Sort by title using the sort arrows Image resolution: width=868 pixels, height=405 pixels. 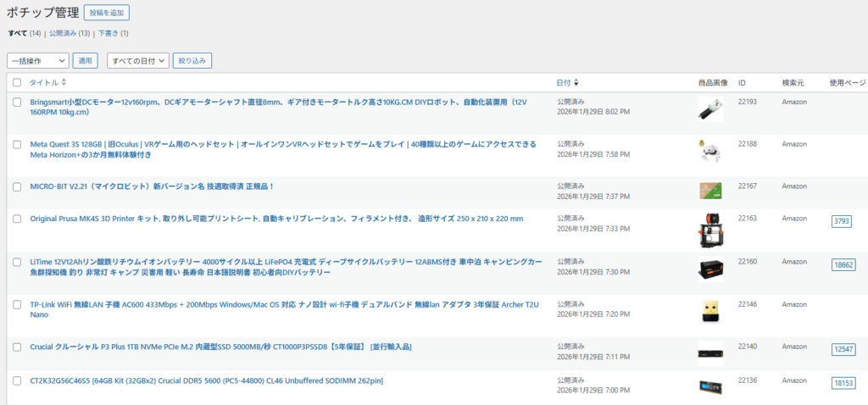click(64, 82)
